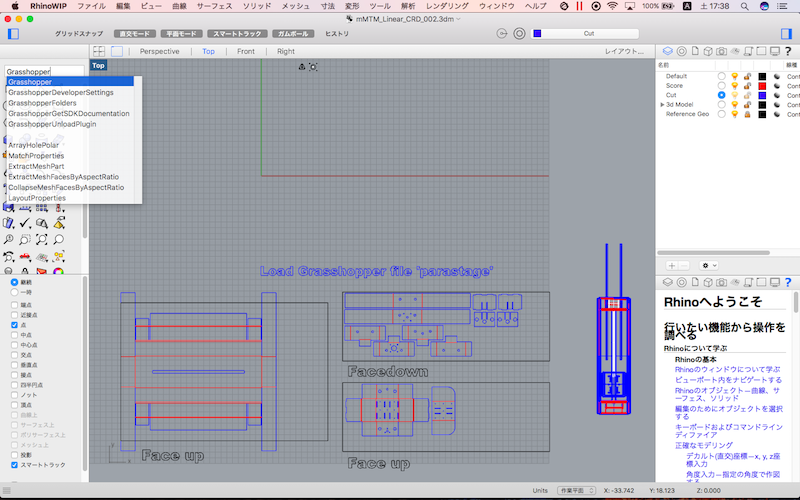
Task: Open the サーフェス menu
Action: [x=214, y=6]
